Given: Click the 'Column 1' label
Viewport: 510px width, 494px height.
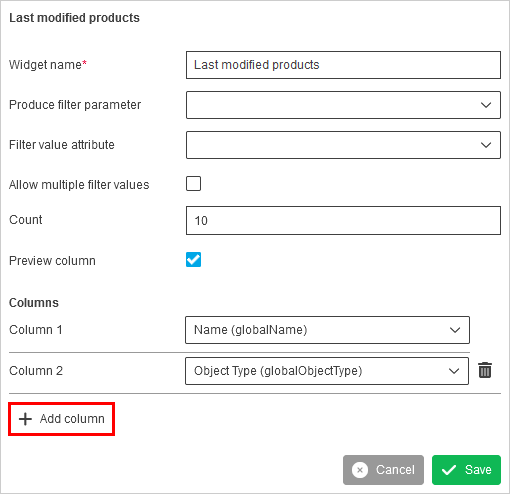Looking at the screenshot, I should (x=36, y=330).
